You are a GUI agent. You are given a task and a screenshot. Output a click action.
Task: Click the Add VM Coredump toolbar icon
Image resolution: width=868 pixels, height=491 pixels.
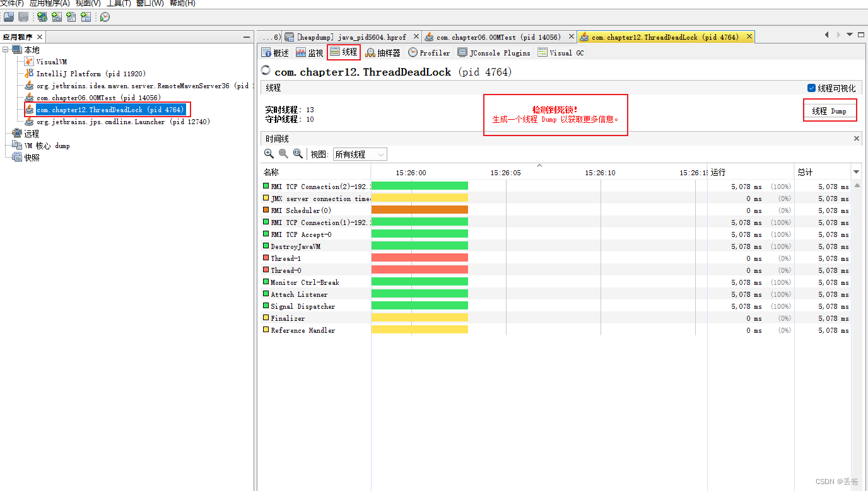pos(71,17)
